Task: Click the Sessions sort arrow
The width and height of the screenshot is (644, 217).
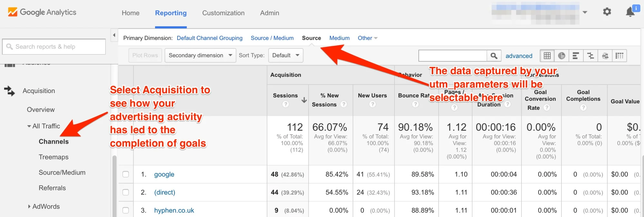Action: tap(304, 100)
